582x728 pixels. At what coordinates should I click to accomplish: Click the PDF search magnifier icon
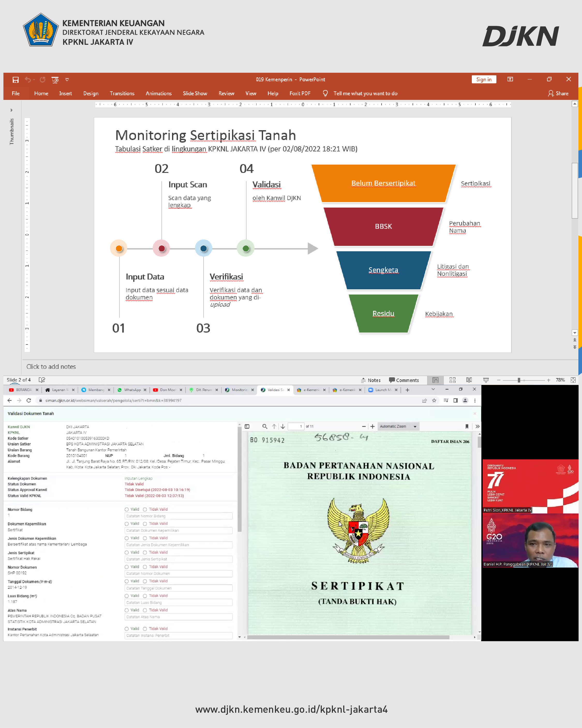click(x=265, y=426)
